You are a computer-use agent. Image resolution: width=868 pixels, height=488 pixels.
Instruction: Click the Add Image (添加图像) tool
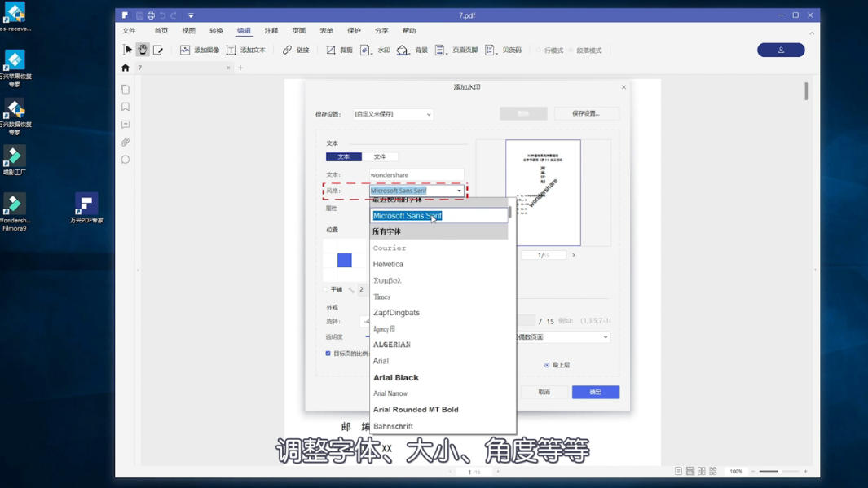(x=200, y=50)
